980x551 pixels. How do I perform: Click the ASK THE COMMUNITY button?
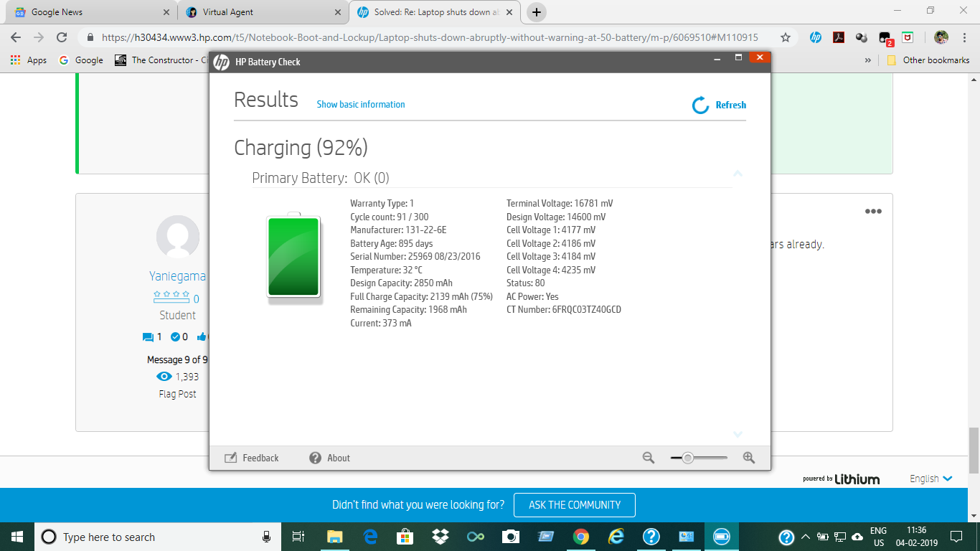click(575, 505)
